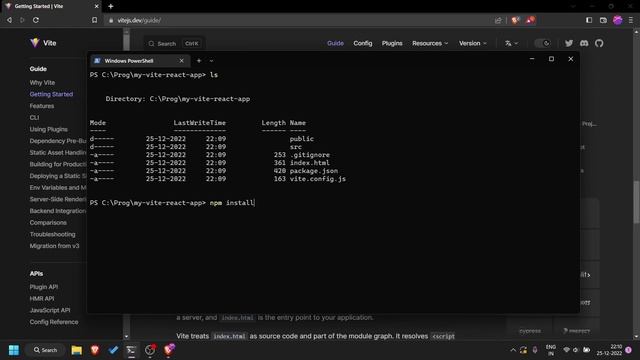Open Config Reference in the sidebar
Viewport: 640px width, 360px height.
54,322
